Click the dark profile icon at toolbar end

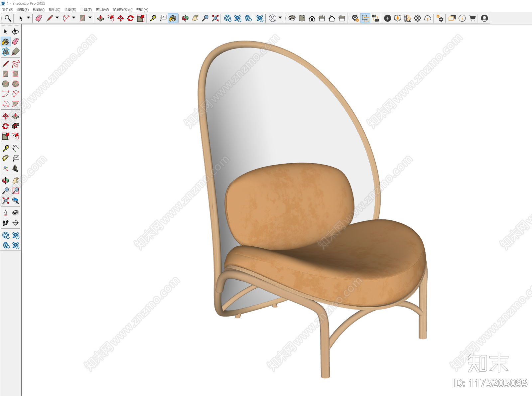point(484,18)
